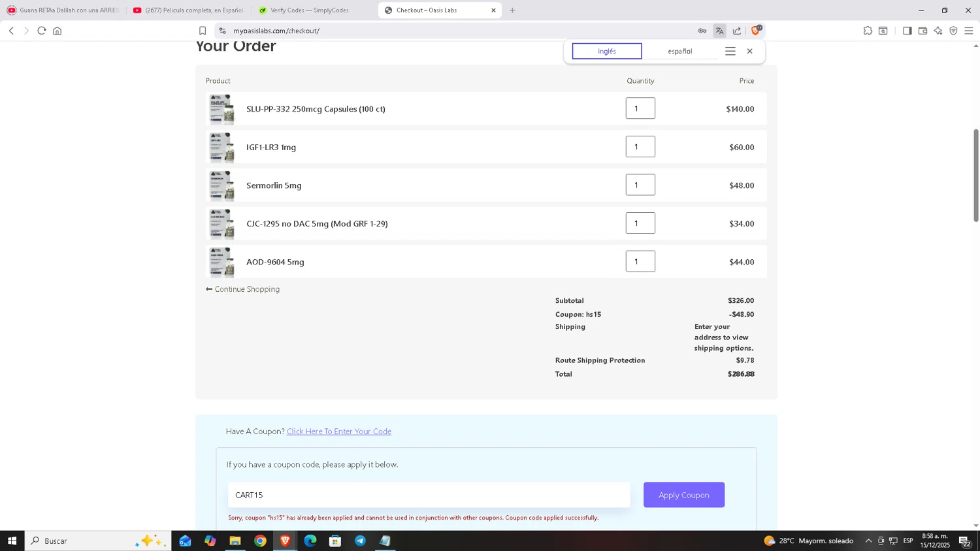Screen dimensions: 980x551
Task: Toggle the browser sidebar panel icon
Action: click(x=907, y=31)
